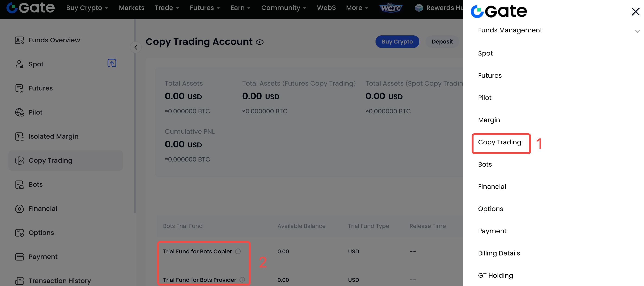
Task: Toggle balance visibility eye icon
Action: point(260,42)
